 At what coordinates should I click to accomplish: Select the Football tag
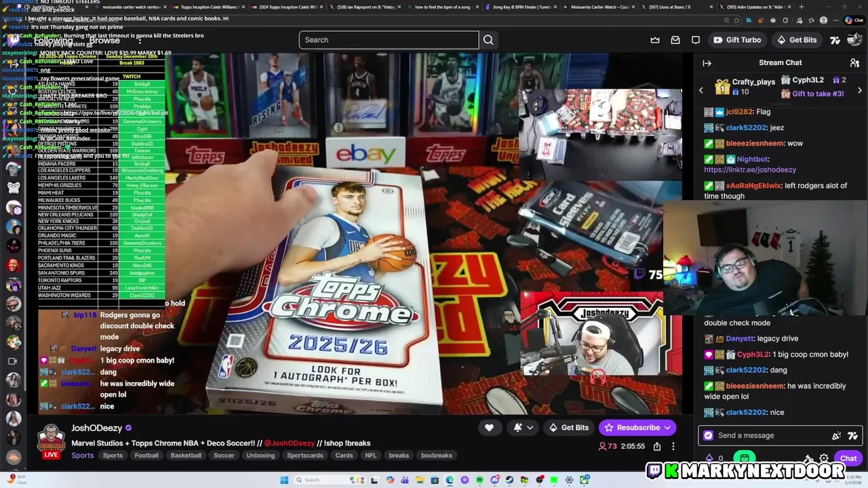click(x=146, y=455)
